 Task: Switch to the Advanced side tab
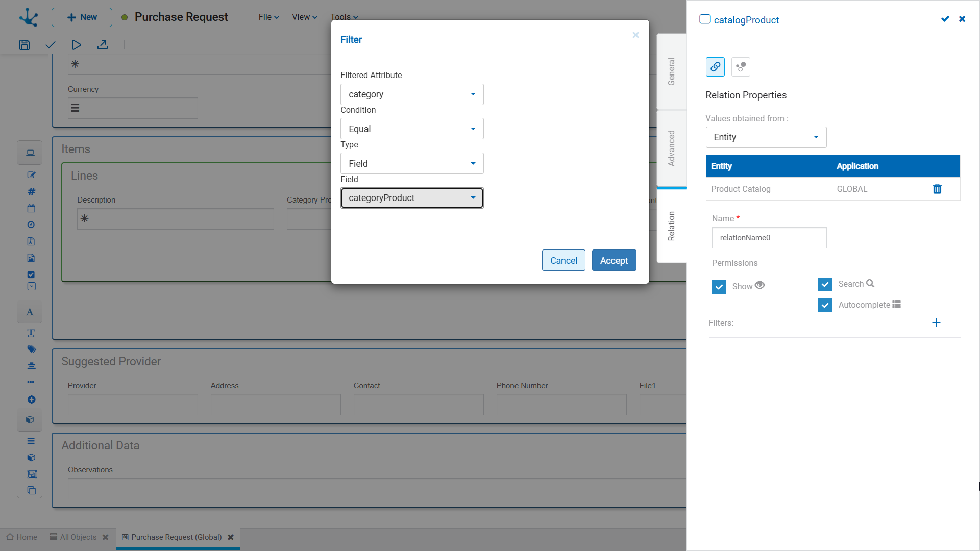click(671, 148)
